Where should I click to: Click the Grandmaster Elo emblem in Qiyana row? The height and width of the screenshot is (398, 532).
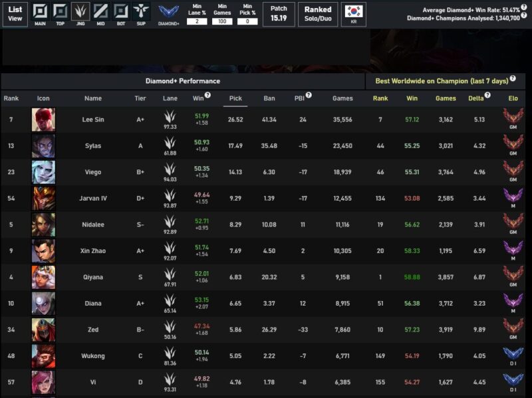[513, 276]
